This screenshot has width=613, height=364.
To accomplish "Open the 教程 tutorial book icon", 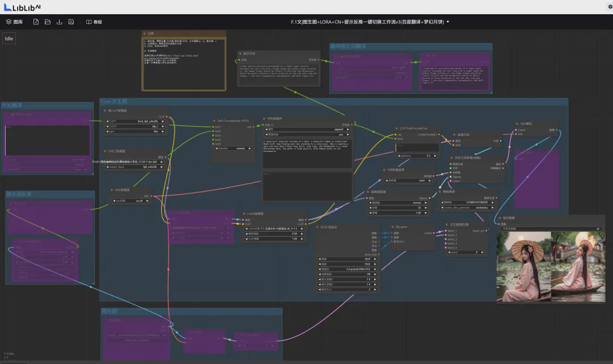I will point(89,22).
